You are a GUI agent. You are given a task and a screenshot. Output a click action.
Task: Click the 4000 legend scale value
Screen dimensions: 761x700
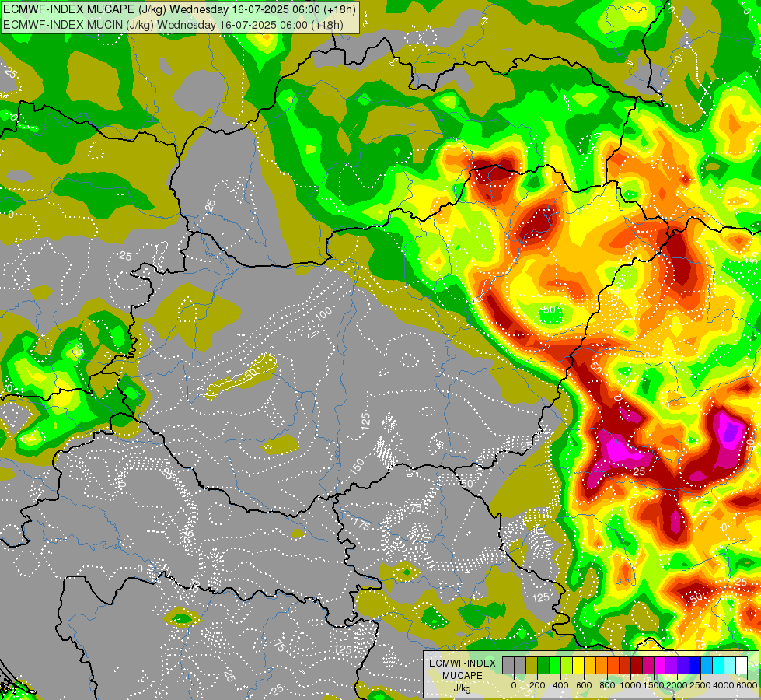point(724,685)
